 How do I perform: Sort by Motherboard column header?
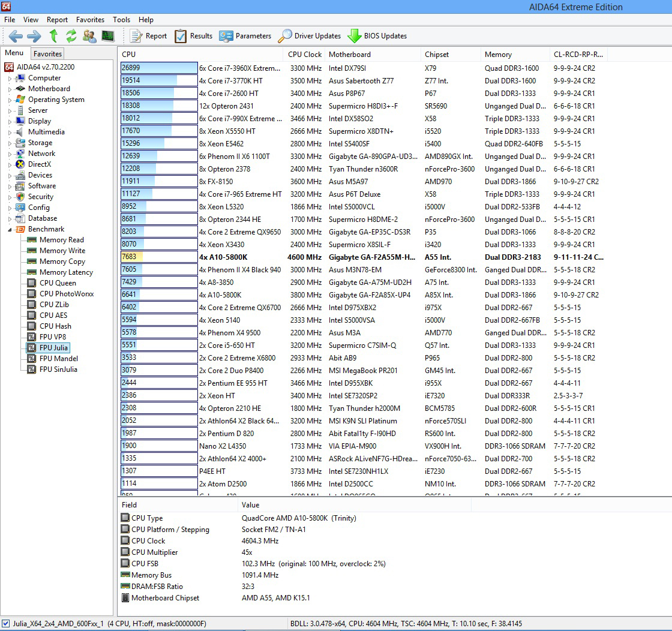click(372, 55)
